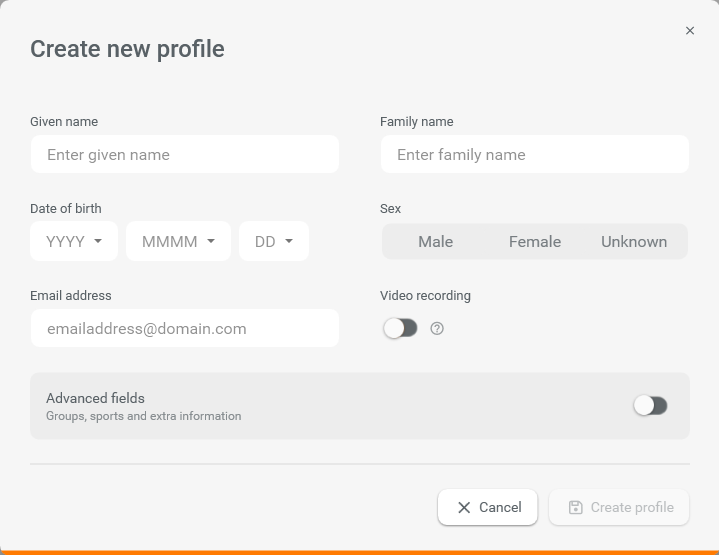719x555 pixels.
Task: Click the Create profile button
Action: (x=619, y=507)
